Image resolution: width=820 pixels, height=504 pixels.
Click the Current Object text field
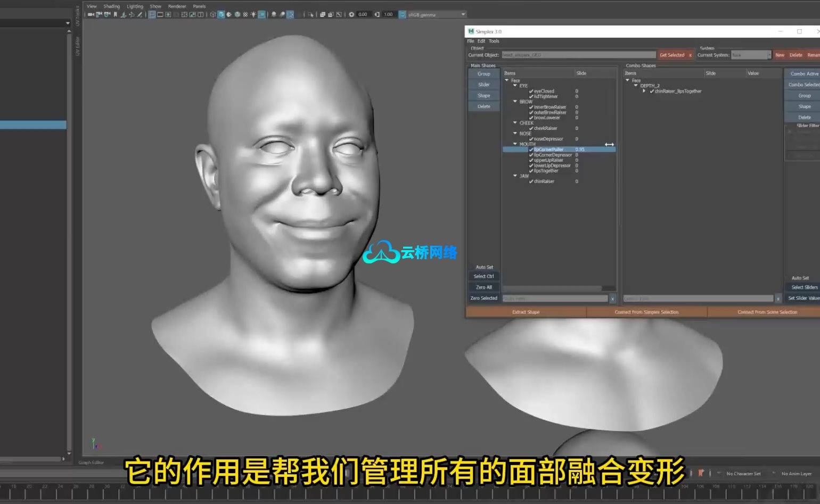click(578, 55)
